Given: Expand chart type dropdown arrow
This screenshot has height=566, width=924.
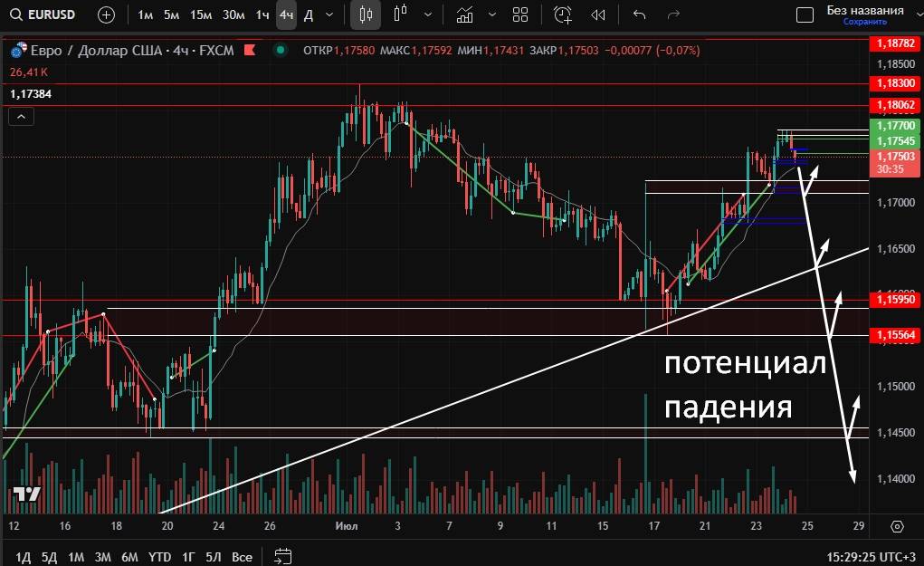Looking at the screenshot, I should coord(428,14).
